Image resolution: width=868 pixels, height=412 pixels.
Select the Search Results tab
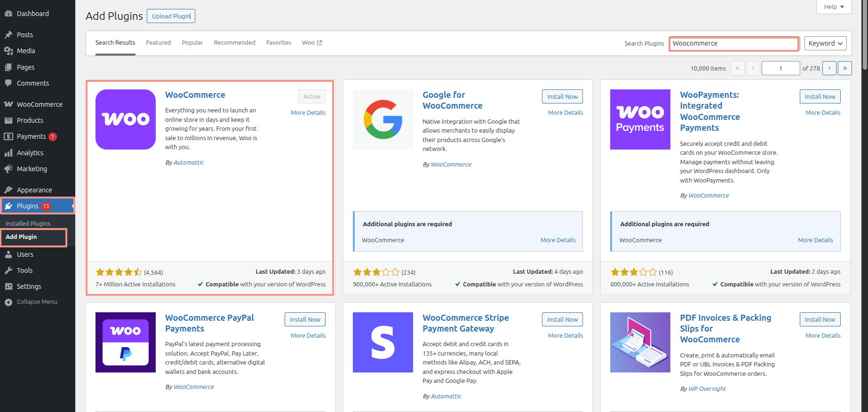tap(115, 43)
